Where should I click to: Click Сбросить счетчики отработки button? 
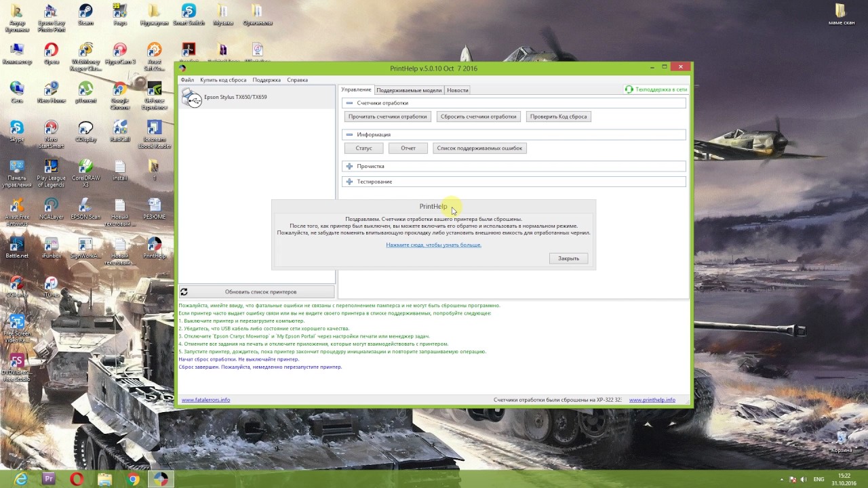pos(479,117)
